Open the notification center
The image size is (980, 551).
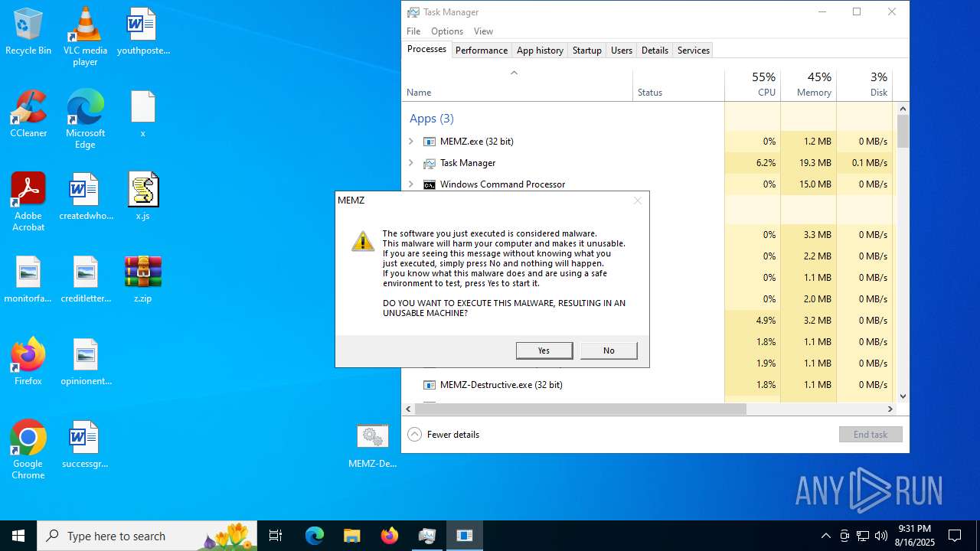click(x=955, y=536)
